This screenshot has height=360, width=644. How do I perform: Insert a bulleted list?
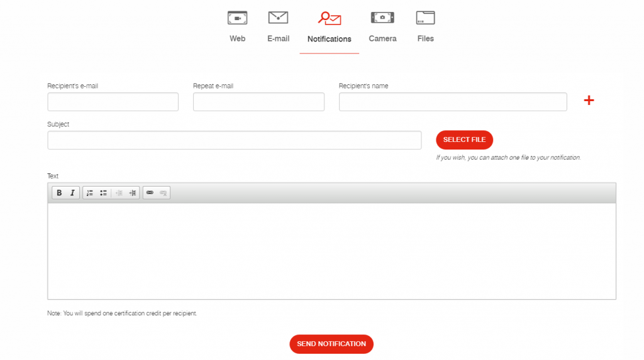[103, 193]
